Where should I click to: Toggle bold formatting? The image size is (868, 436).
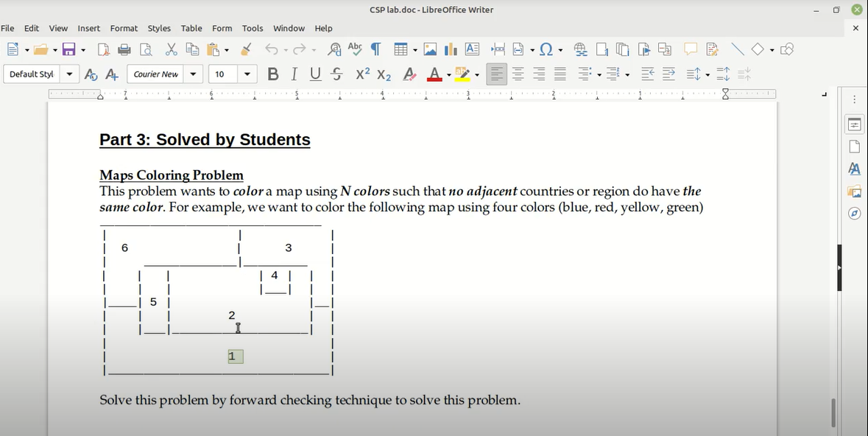point(272,74)
